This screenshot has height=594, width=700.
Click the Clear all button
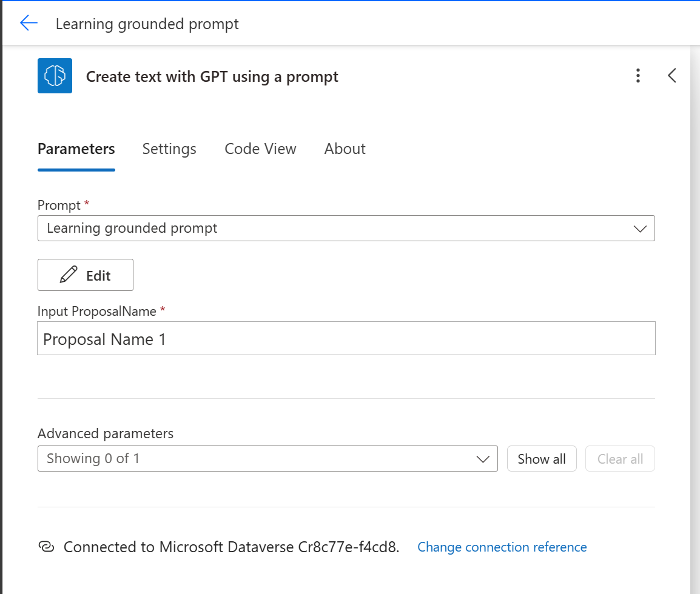(x=620, y=458)
